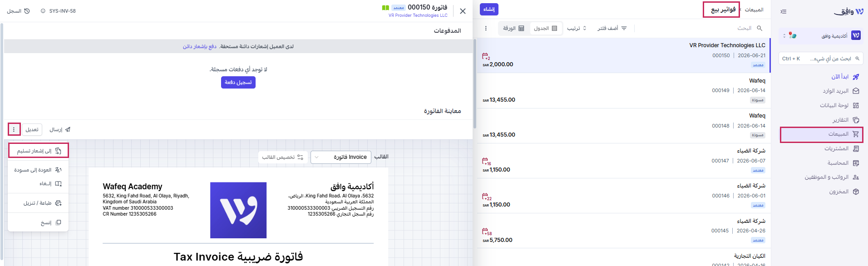Collapse the sidebar toggle icon
Viewport: 868px width, 266px height.
tap(783, 11)
